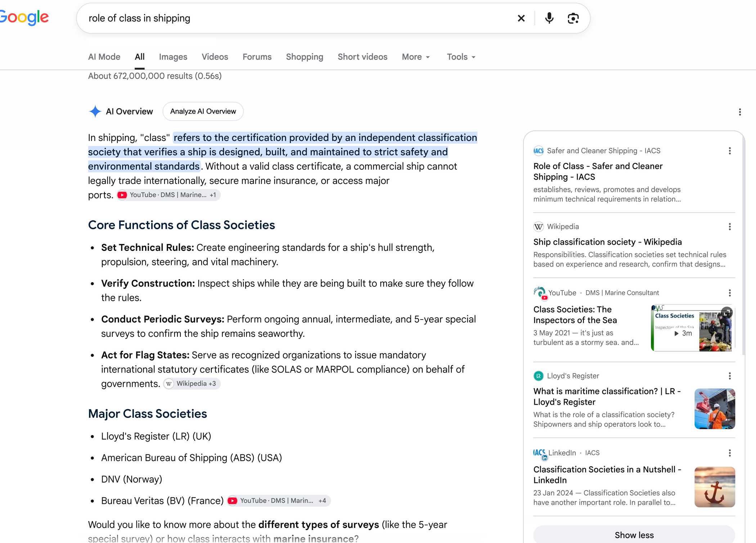Collapse sources with Show less button
Screen dimensions: 756x543
[634, 535]
